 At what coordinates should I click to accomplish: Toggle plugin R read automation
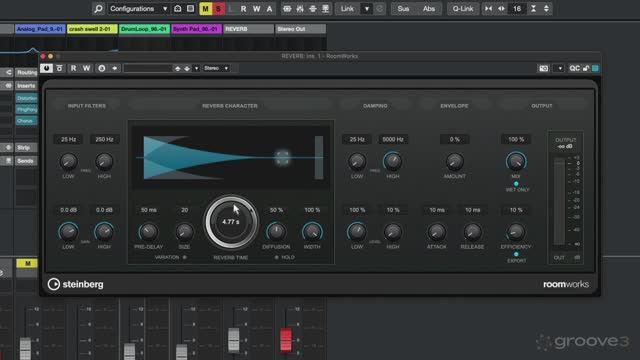73,68
